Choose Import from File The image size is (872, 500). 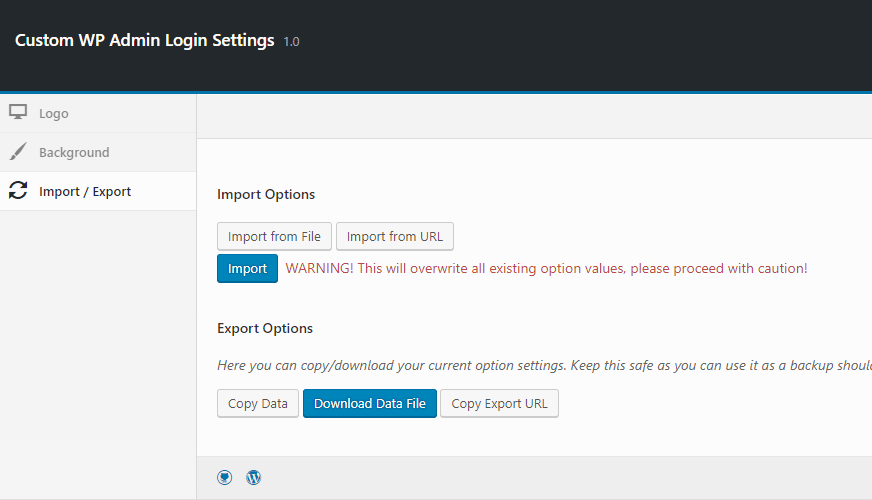[274, 236]
